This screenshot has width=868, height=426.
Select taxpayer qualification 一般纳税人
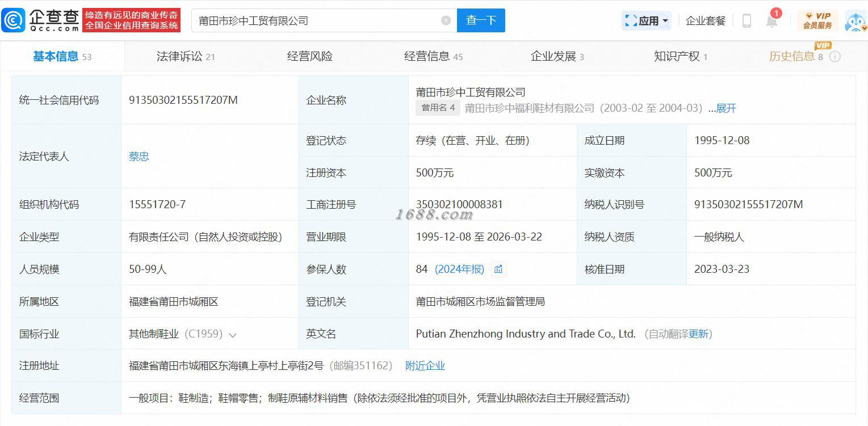click(719, 237)
